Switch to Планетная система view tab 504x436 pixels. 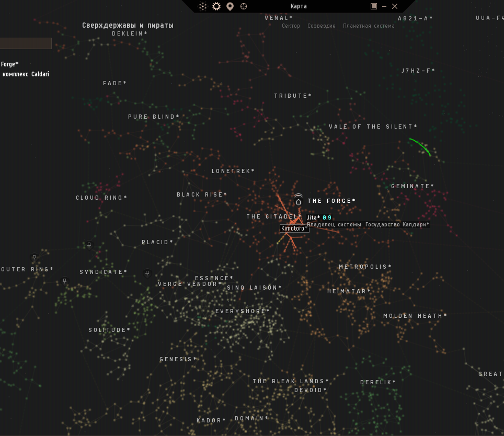(x=369, y=26)
